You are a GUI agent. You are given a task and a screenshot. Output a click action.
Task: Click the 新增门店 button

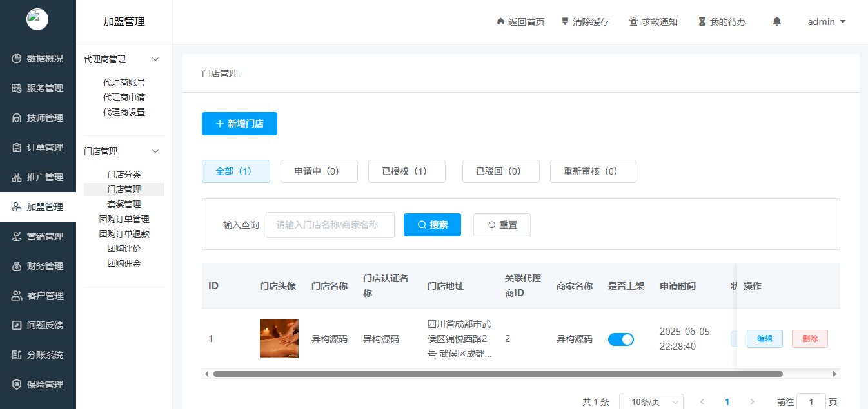[239, 123]
